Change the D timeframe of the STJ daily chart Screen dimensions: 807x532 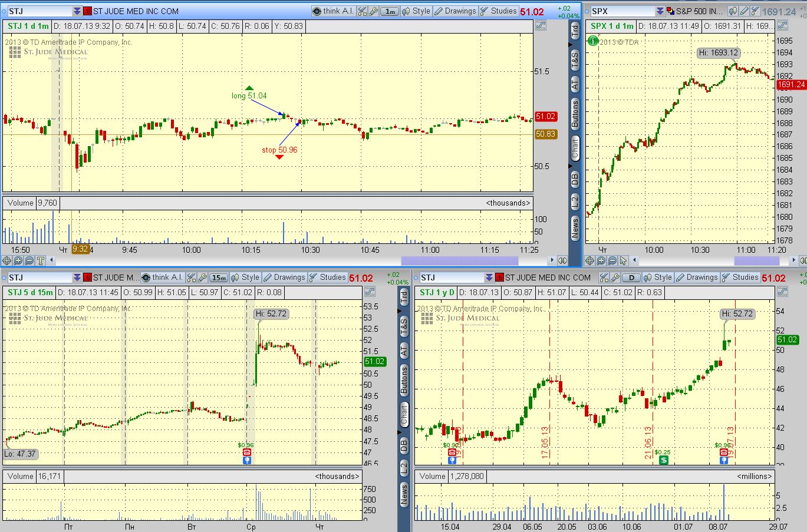tap(631, 277)
